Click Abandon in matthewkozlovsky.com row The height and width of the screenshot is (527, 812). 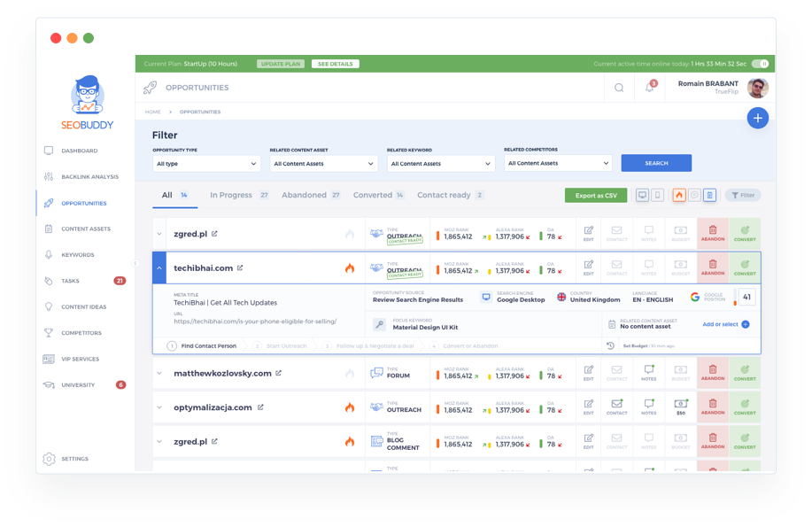point(713,373)
